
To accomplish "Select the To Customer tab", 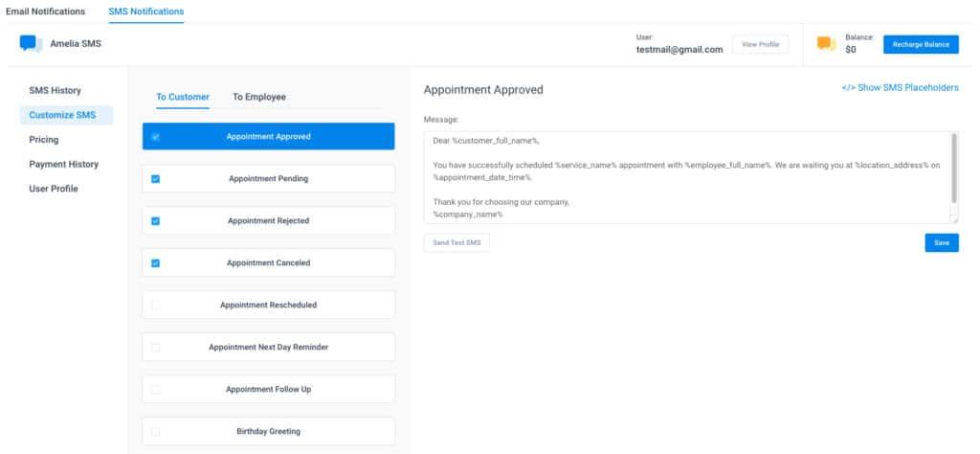I will [x=183, y=97].
